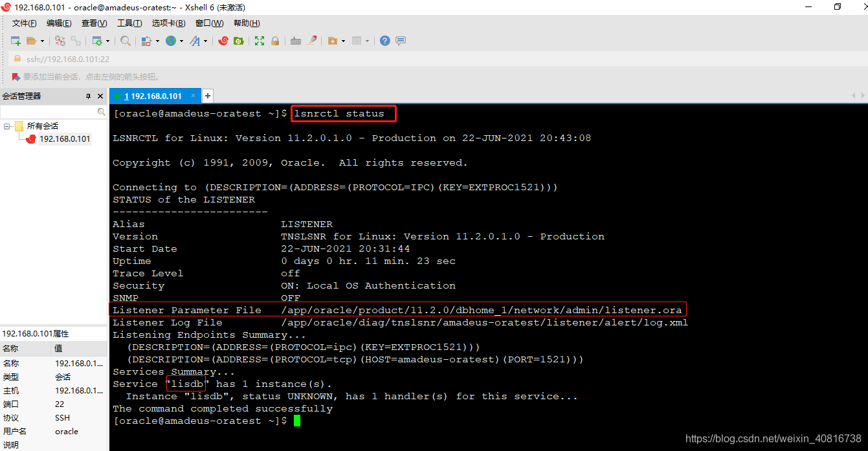Open the 工具(T) menu
Image resolution: width=868 pixels, height=451 pixels.
tap(129, 23)
